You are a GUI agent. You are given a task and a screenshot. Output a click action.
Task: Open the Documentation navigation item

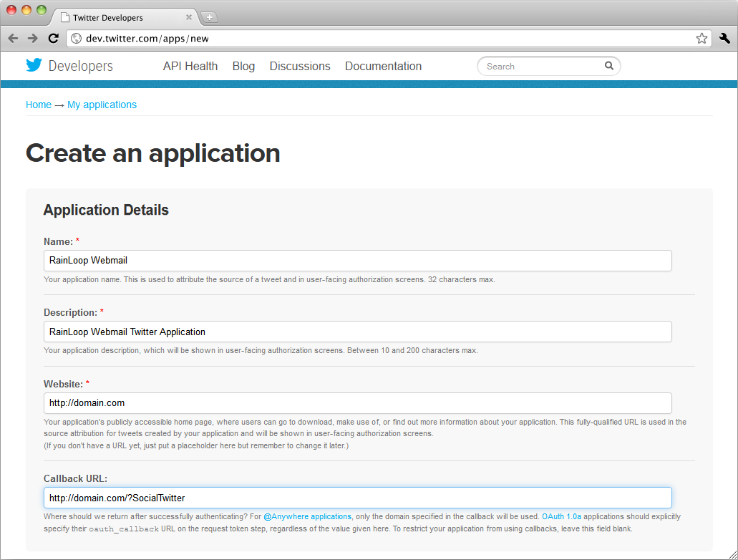(x=383, y=66)
